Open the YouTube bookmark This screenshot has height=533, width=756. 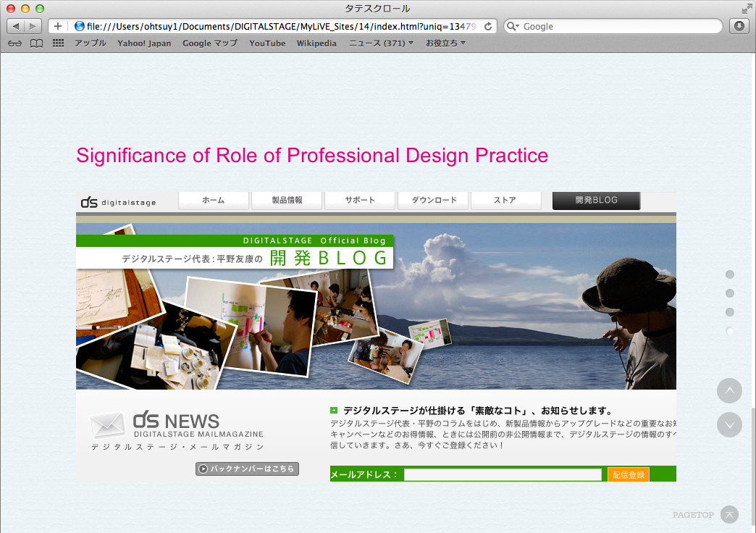[267, 43]
